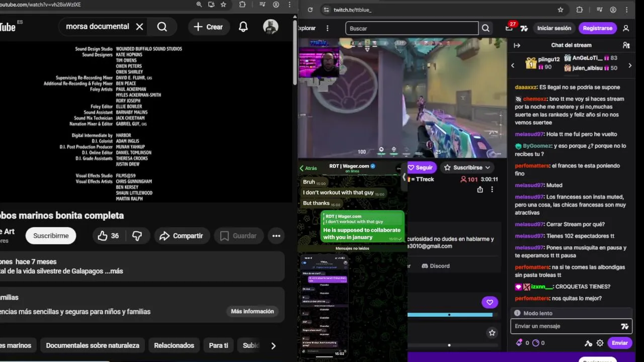Click the YouTube page vertical scrollbar
Image resolution: width=644 pixels, height=362 pixels.
click(x=295, y=53)
